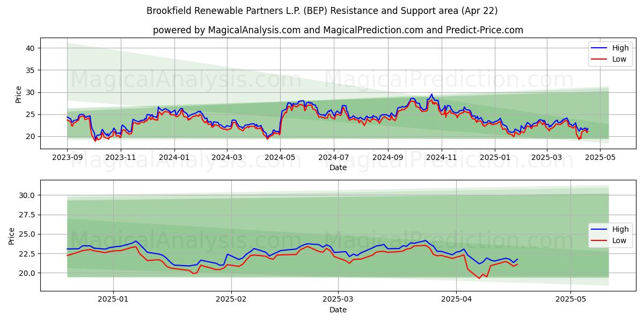
Task: Select the '2025-04' tick label on lower chart
Action: coord(456,298)
